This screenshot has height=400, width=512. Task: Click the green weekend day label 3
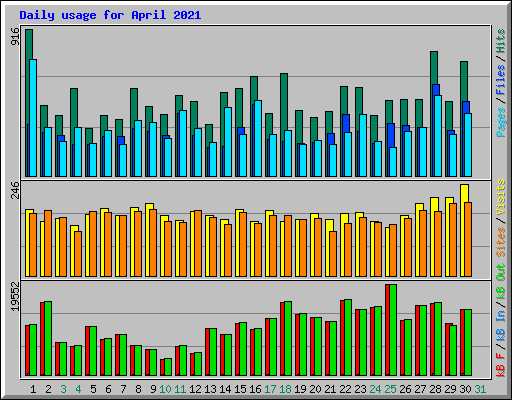click(63, 389)
